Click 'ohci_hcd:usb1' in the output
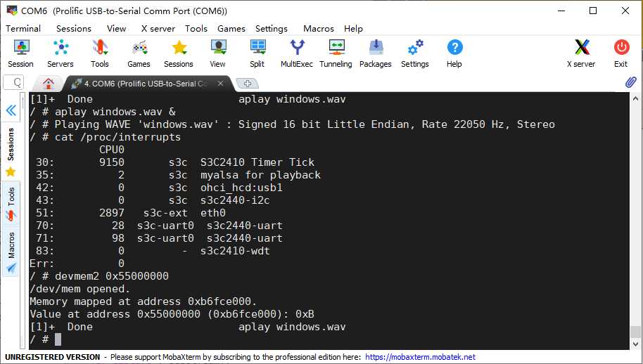 (x=241, y=188)
